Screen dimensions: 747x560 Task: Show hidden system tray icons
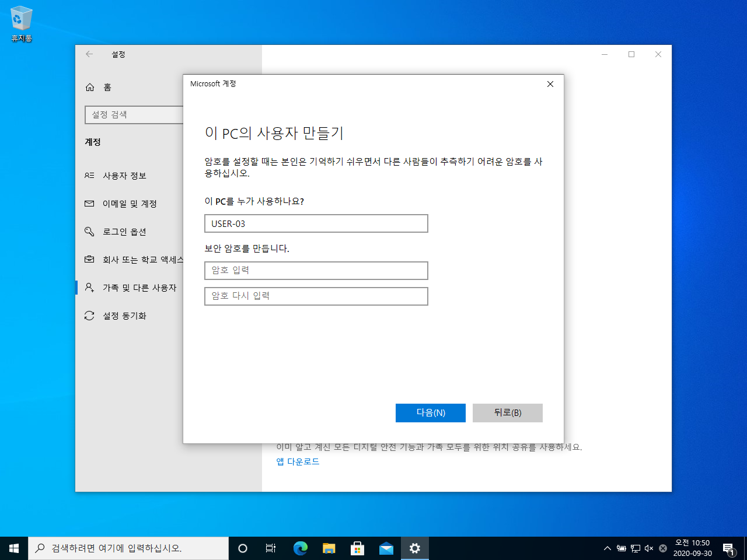[608, 548]
